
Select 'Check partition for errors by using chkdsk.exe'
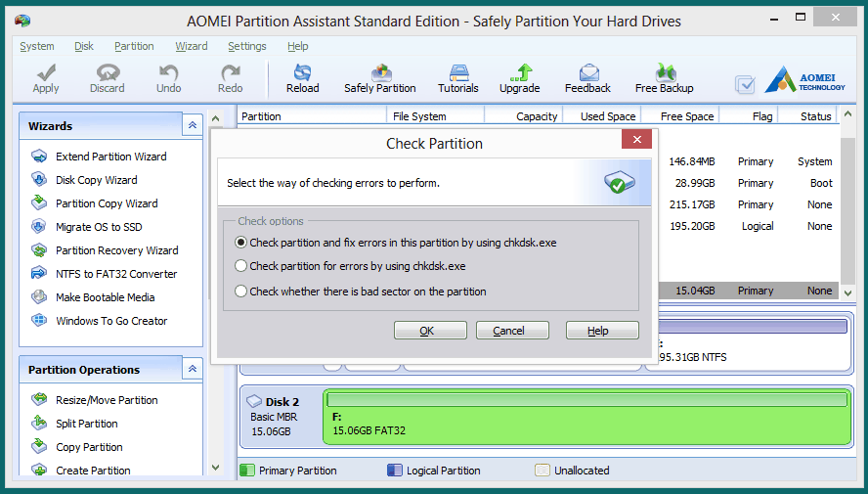[240, 266]
